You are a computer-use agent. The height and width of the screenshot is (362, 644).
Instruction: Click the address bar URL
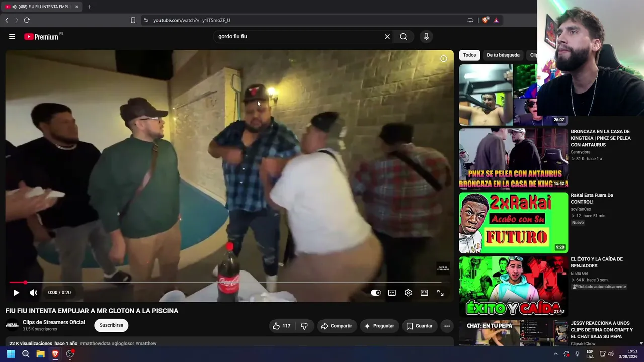[192, 20]
